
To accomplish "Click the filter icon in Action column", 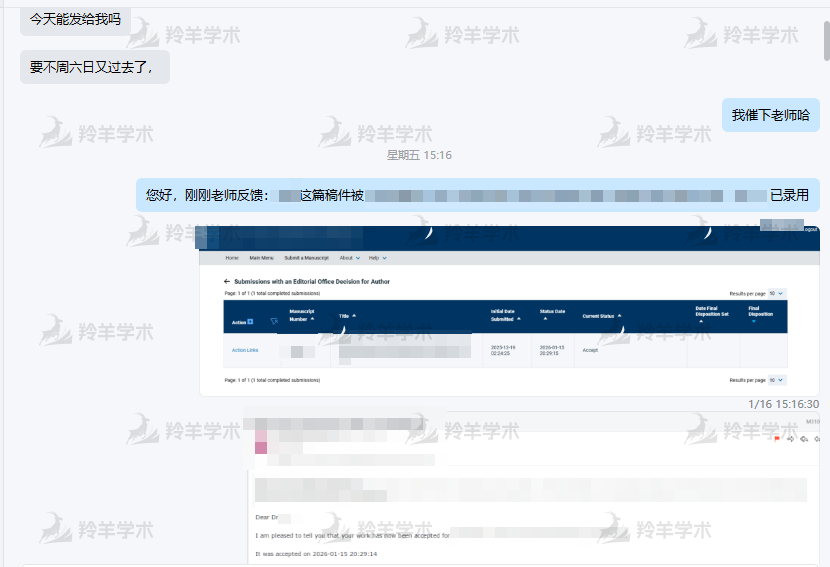I will pyautogui.click(x=274, y=322).
